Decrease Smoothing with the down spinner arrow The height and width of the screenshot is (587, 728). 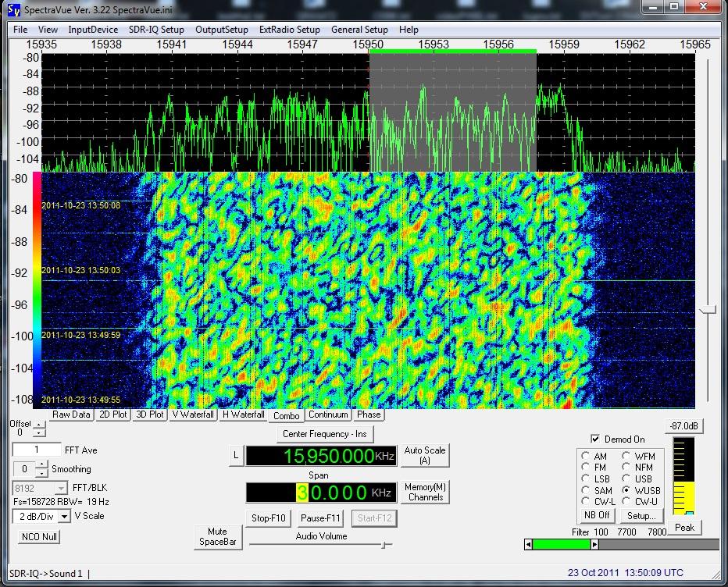[x=41, y=473]
